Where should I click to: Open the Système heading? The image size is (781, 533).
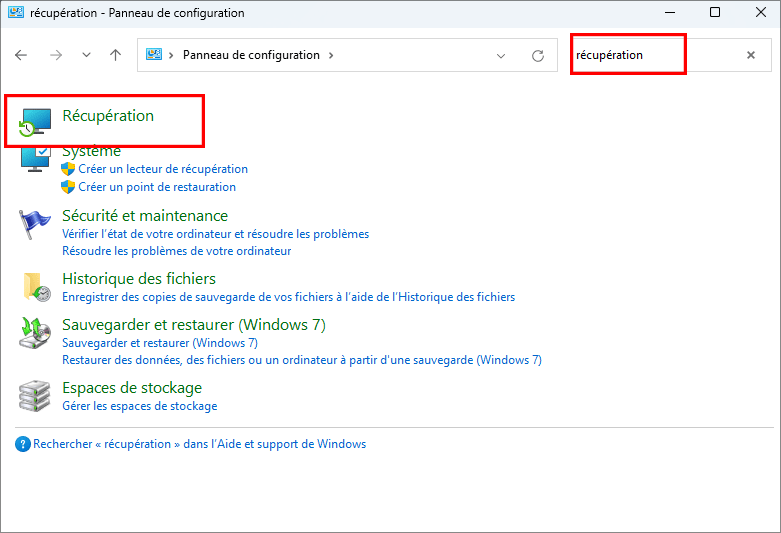(x=91, y=151)
